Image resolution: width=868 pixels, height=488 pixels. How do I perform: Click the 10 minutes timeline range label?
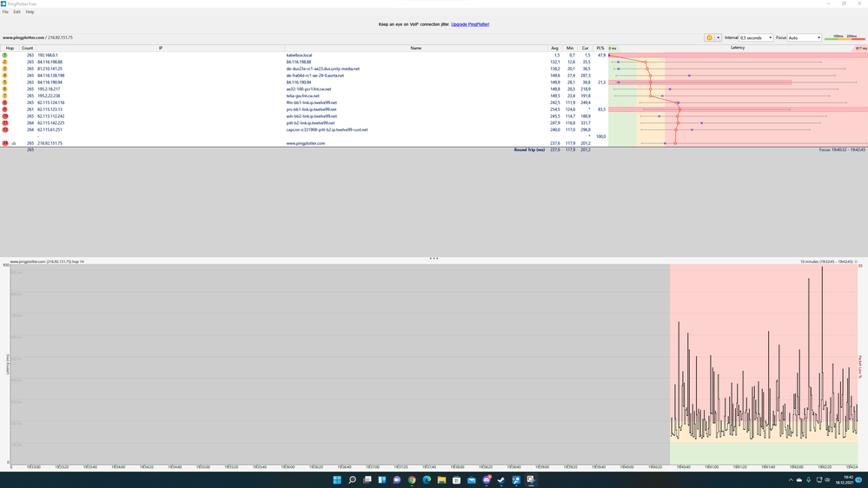pyautogui.click(x=826, y=261)
